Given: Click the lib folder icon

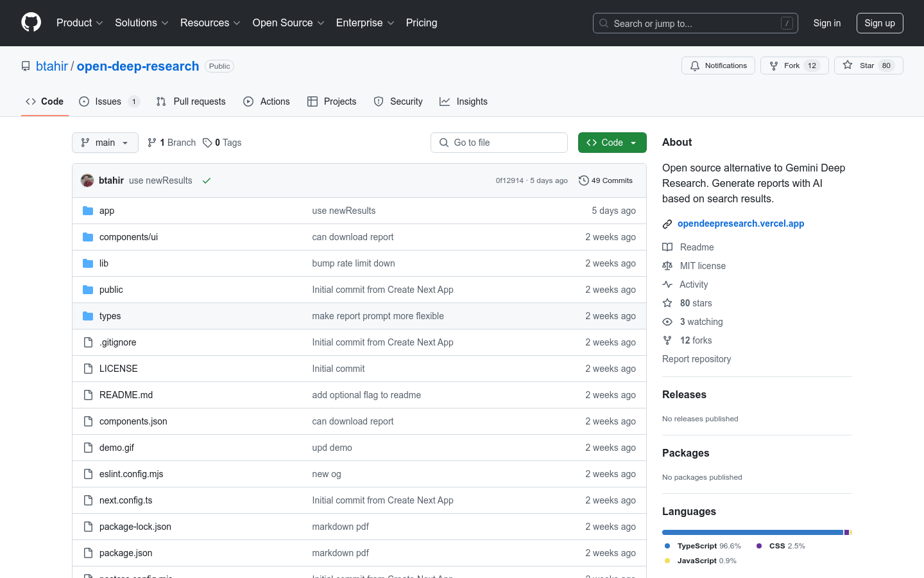Looking at the screenshot, I should 88,263.
